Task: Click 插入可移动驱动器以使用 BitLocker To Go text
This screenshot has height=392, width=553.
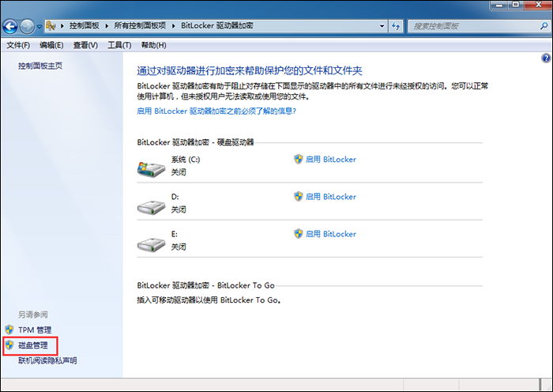Action: click(x=209, y=300)
